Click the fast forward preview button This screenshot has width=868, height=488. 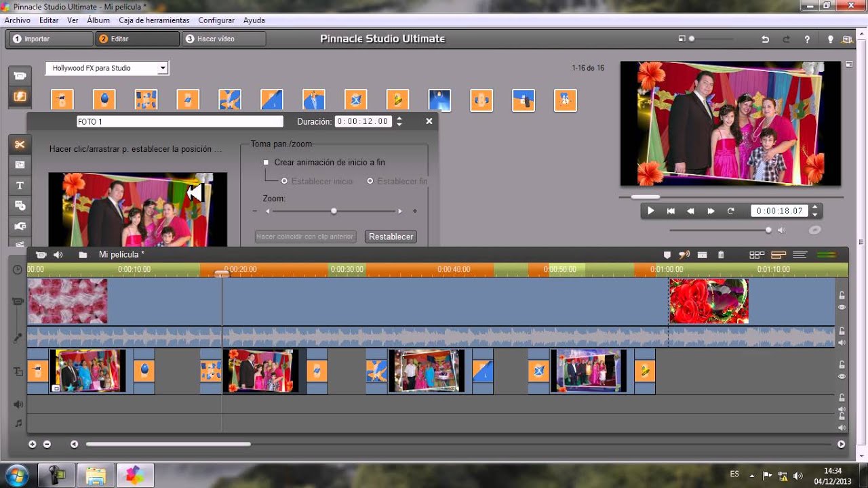[711, 211]
